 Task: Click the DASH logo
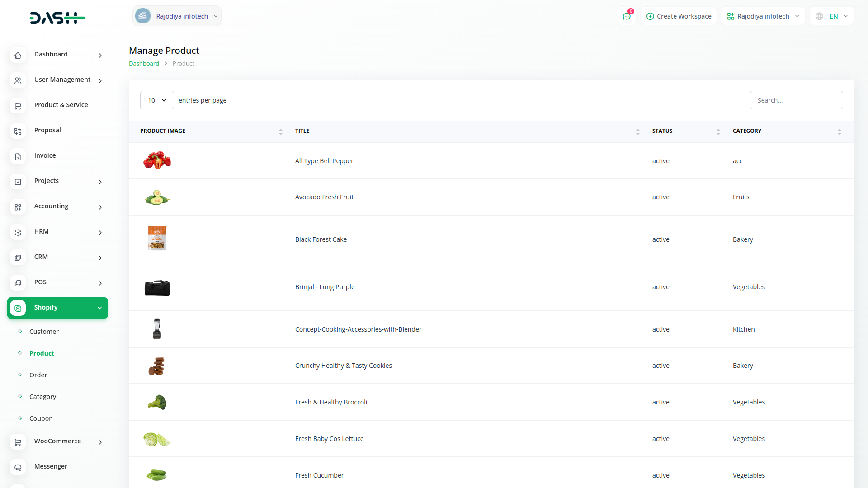click(57, 18)
